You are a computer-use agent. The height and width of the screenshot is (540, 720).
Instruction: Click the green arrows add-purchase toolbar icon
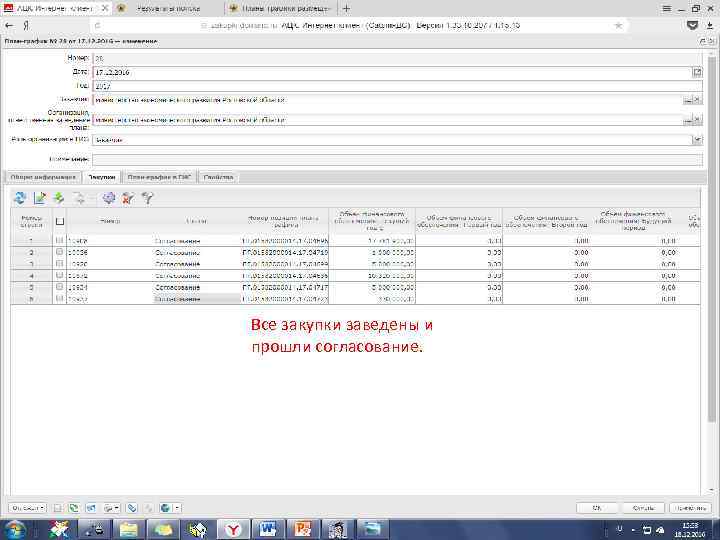(x=59, y=198)
